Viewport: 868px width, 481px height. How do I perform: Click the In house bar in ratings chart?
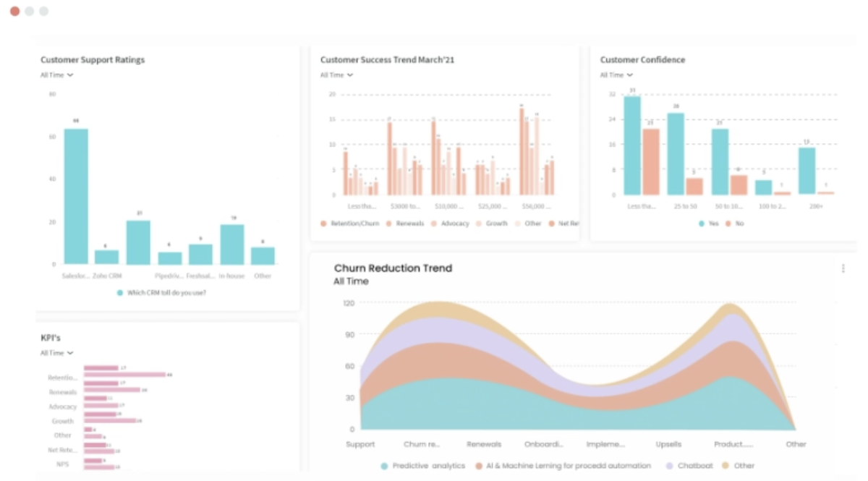point(231,244)
